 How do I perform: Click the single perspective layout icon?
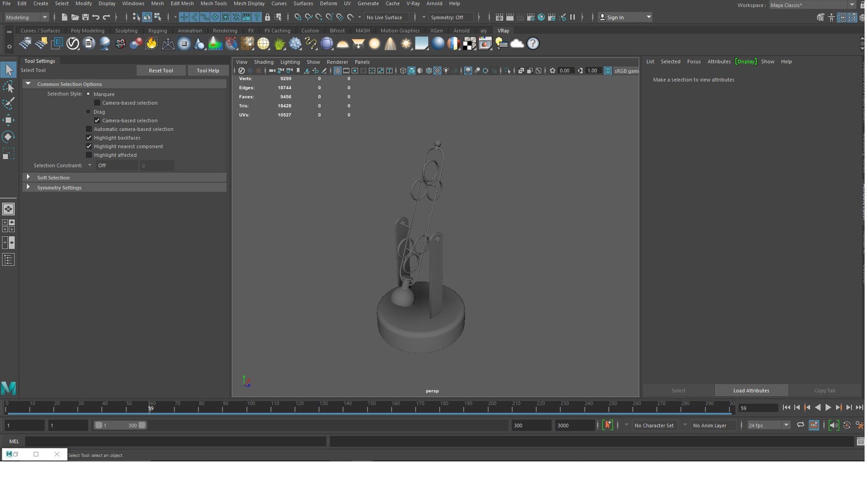(8, 209)
